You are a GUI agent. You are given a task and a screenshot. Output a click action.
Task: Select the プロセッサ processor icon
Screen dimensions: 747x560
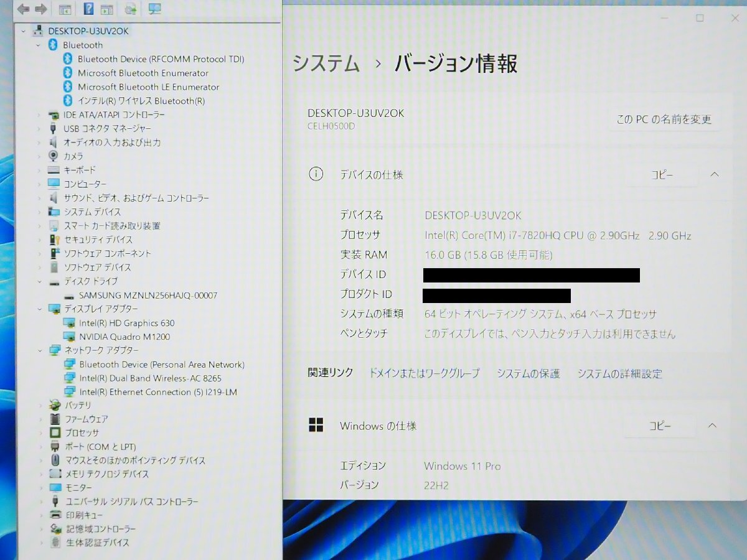(55, 432)
